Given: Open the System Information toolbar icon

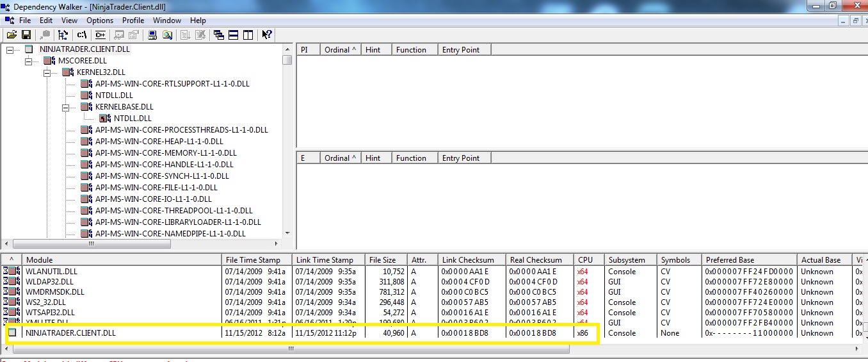Looking at the screenshot, I should 152,35.
